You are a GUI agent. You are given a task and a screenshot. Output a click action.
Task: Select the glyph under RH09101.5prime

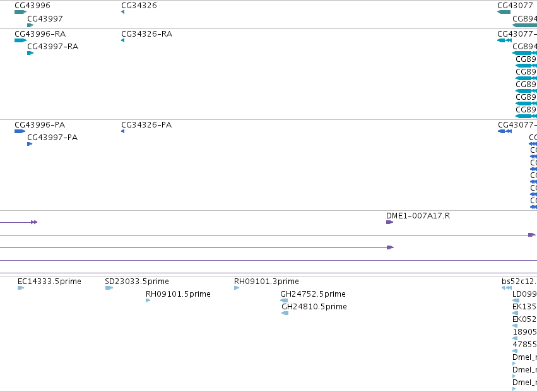point(148,300)
